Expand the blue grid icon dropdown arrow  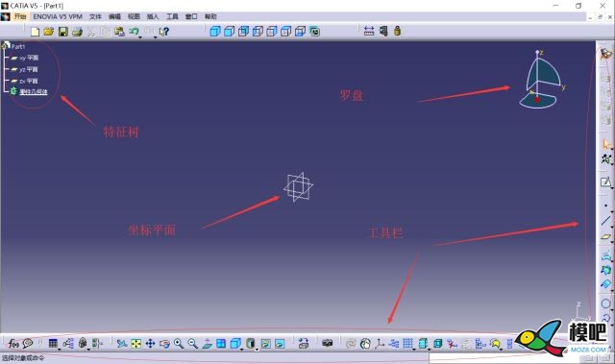414,349
